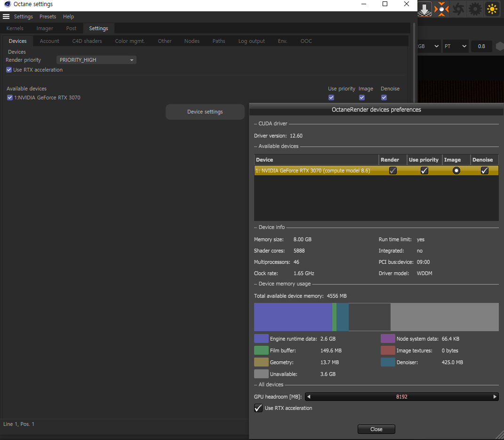Open the Other sub-tab
Image resolution: width=504 pixels, height=440 pixels.
[x=165, y=41]
